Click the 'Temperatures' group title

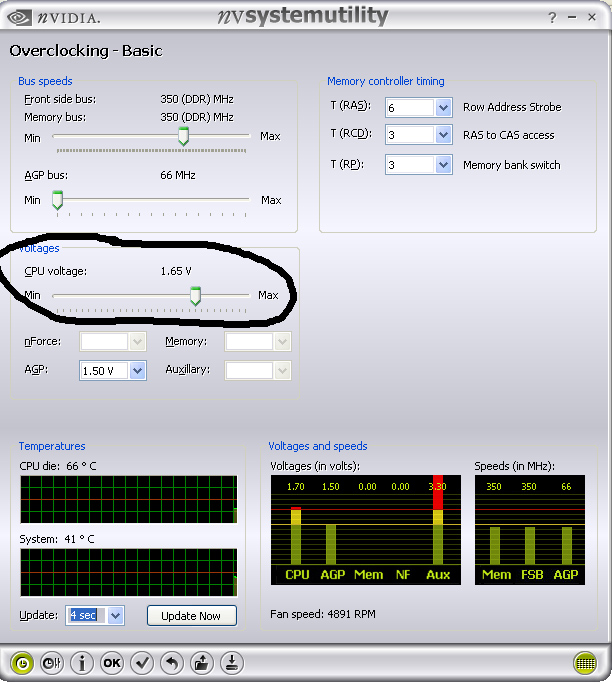coord(52,446)
